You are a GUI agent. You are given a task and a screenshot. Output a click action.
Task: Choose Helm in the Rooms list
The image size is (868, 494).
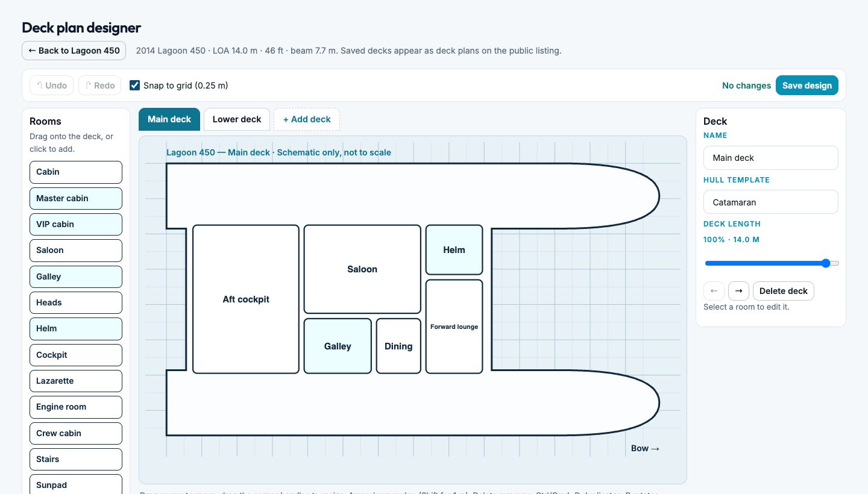pyautogui.click(x=76, y=328)
